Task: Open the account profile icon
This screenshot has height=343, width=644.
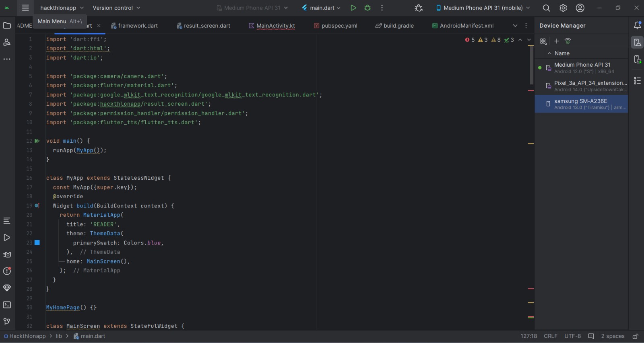Action: (x=580, y=8)
